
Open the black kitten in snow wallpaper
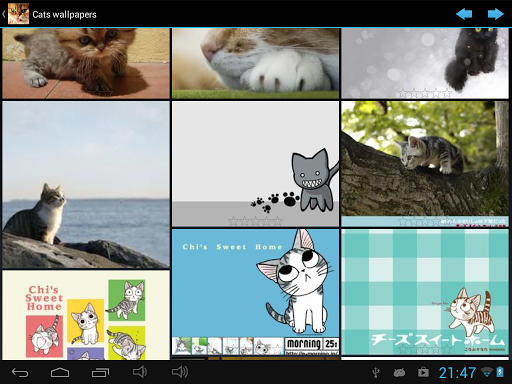click(x=425, y=63)
